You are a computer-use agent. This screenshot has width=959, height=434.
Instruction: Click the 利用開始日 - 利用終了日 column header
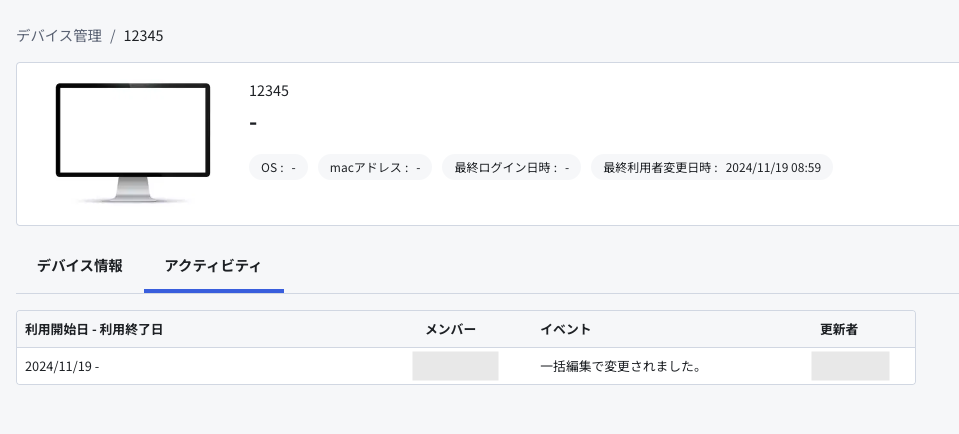click(94, 329)
